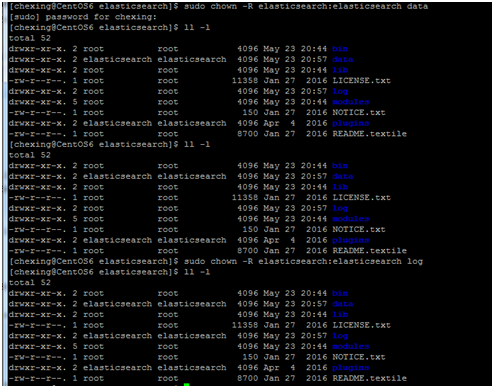Image resolution: width=494 pixels, height=388 pixels.
Task: Click the "ll -l" command right after the chown log command
Action: coord(197,272)
